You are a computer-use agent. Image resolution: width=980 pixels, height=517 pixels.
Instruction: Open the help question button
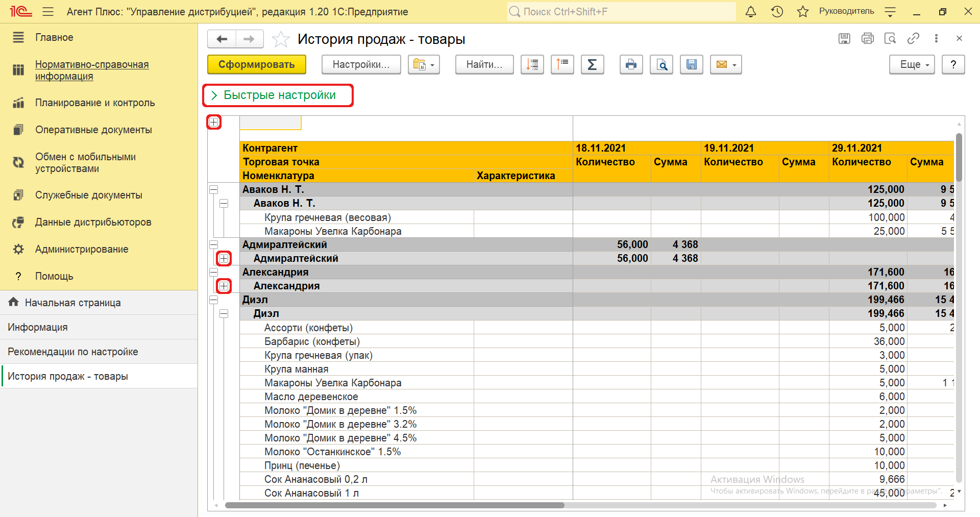coord(953,64)
